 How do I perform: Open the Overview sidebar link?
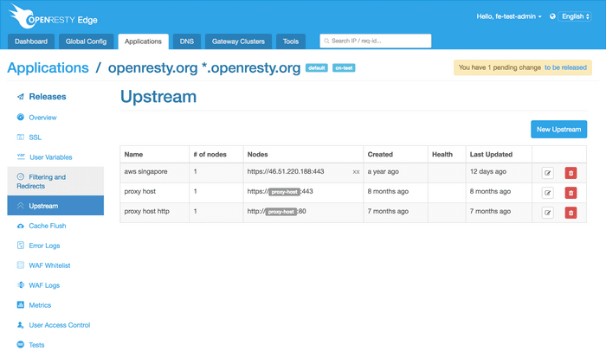(42, 118)
